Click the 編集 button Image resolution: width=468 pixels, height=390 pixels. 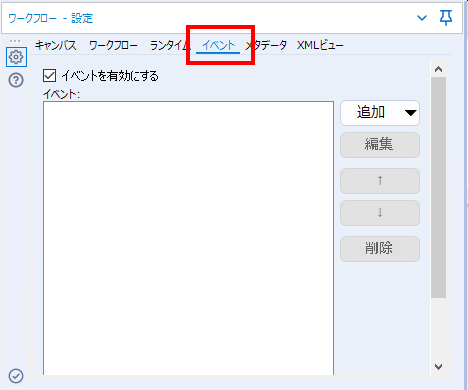tap(380, 145)
